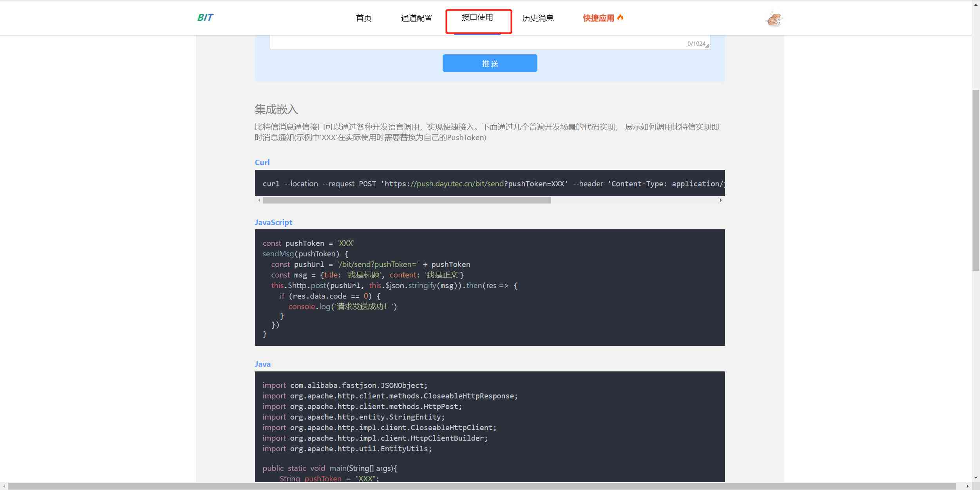
Task: Click inside the message textarea with 0/1024 counter
Action: coord(490,42)
